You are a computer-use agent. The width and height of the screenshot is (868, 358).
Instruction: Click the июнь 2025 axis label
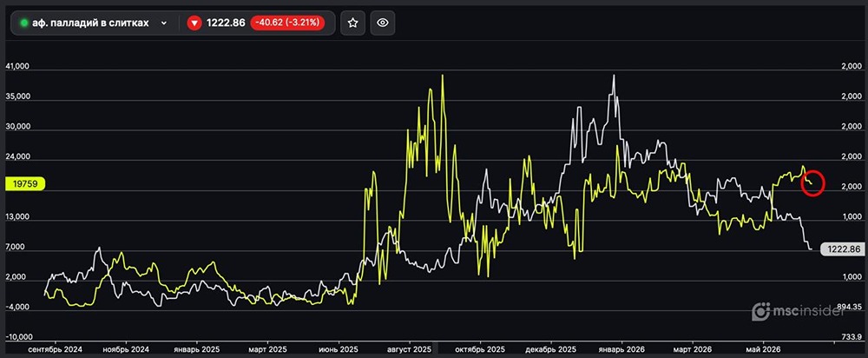pos(339,349)
